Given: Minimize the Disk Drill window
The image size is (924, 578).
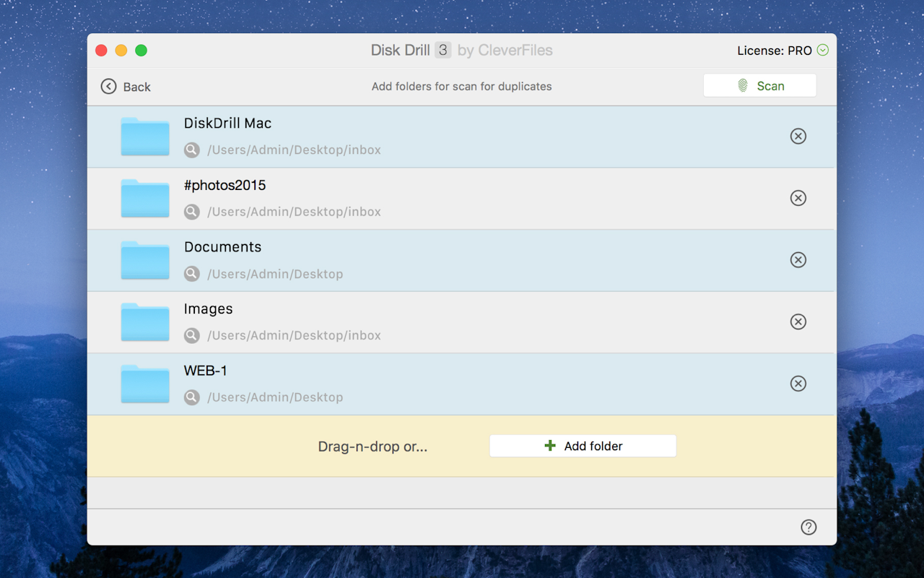Looking at the screenshot, I should (x=121, y=51).
